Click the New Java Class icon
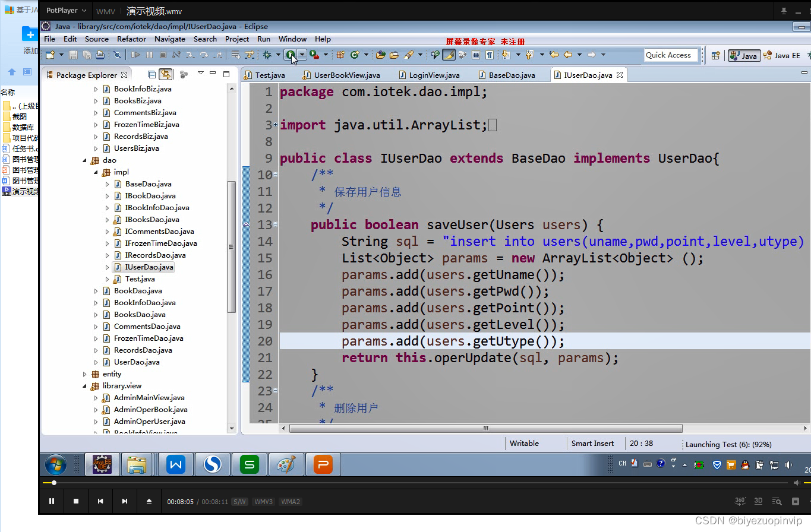 [355, 55]
